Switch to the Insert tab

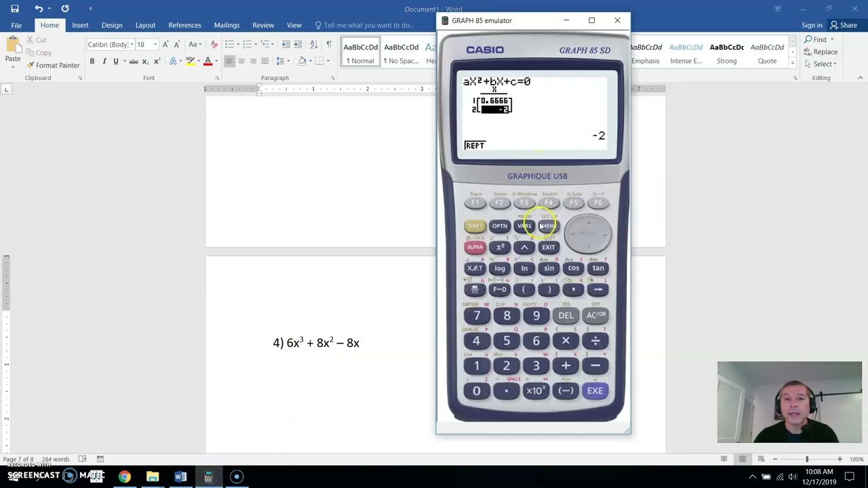click(80, 25)
